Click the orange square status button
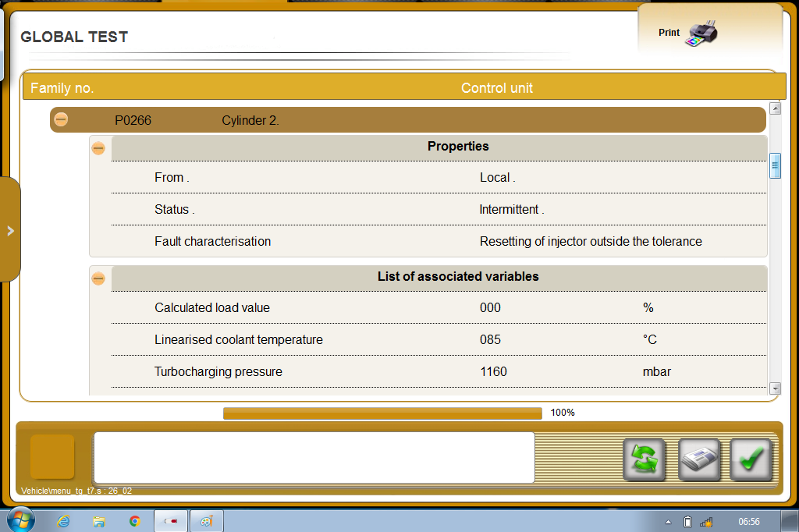Image resolution: width=799 pixels, height=532 pixels. point(52,456)
